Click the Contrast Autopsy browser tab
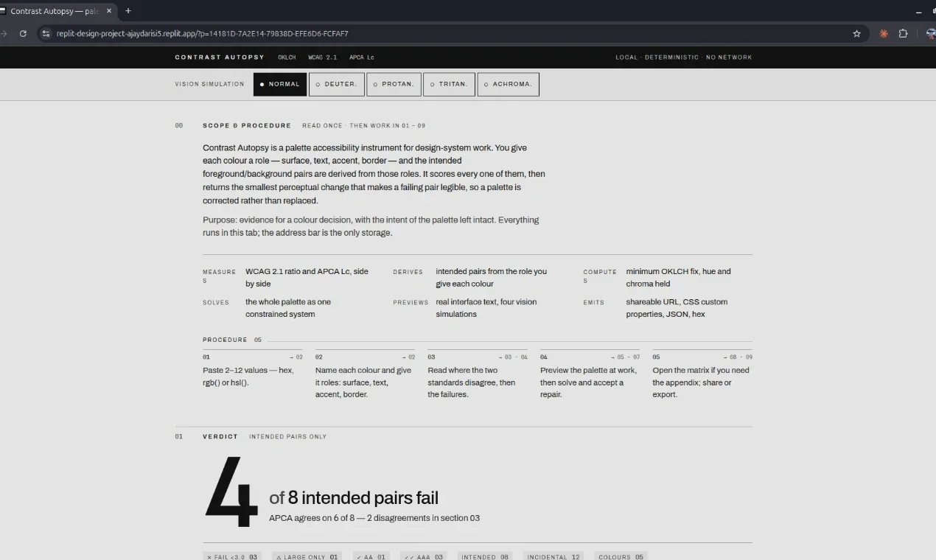936x560 pixels. point(55,11)
